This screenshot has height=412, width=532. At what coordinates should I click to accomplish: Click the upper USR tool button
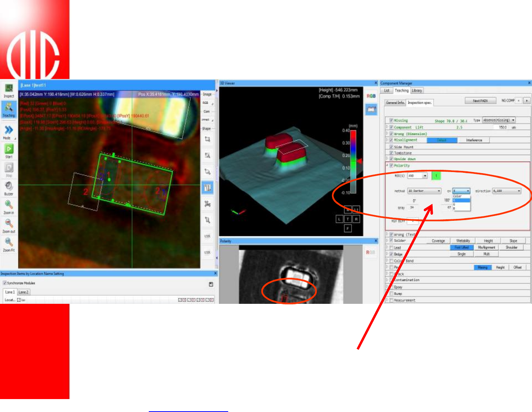coord(207,236)
